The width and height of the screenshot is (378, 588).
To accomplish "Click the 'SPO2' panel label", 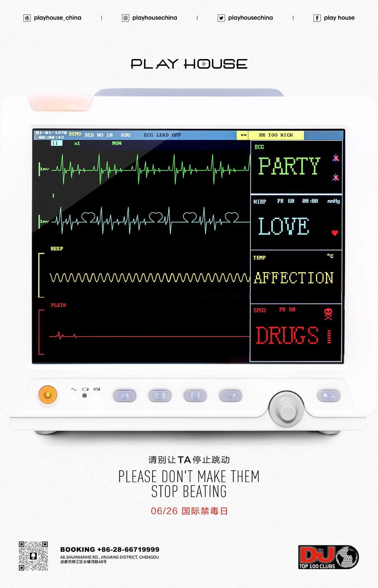I will (x=260, y=310).
